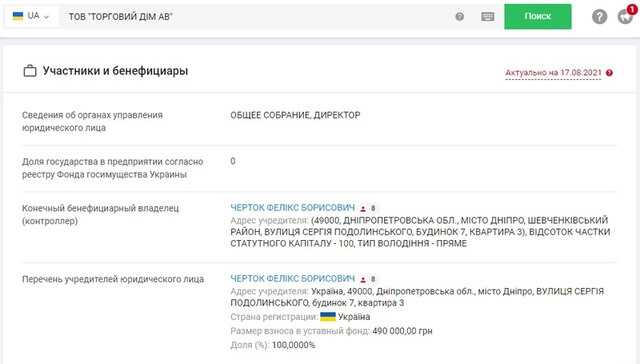This screenshot has height=364, width=640.
Task: Click the small help icon inside the search bar
Action: click(x=460, y=17)
